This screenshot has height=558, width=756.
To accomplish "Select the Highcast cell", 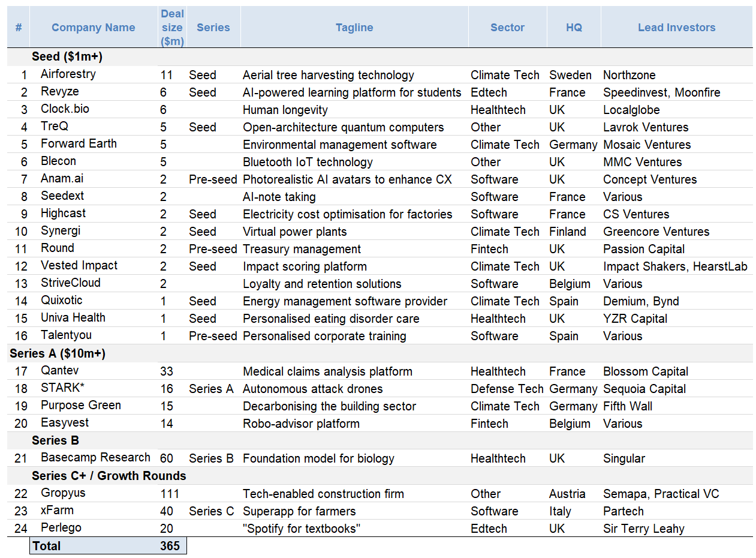I will point(63,213).
